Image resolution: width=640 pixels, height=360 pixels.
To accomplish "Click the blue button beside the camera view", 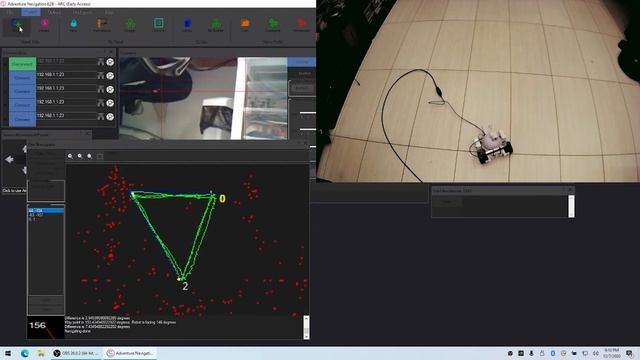I will 302,62.
